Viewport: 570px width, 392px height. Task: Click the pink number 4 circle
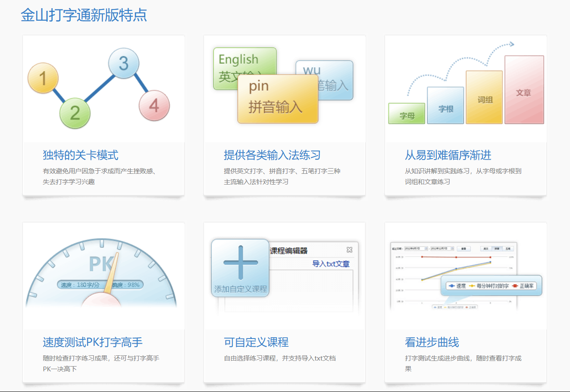(x=154, y=106)
